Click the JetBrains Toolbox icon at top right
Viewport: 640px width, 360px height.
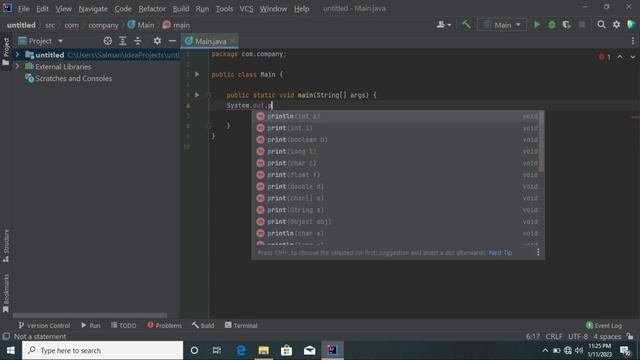tap(631, 25)
